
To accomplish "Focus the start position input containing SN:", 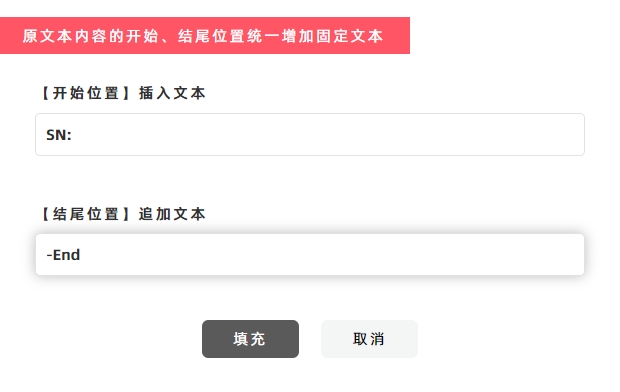I will tap(310, 134).
